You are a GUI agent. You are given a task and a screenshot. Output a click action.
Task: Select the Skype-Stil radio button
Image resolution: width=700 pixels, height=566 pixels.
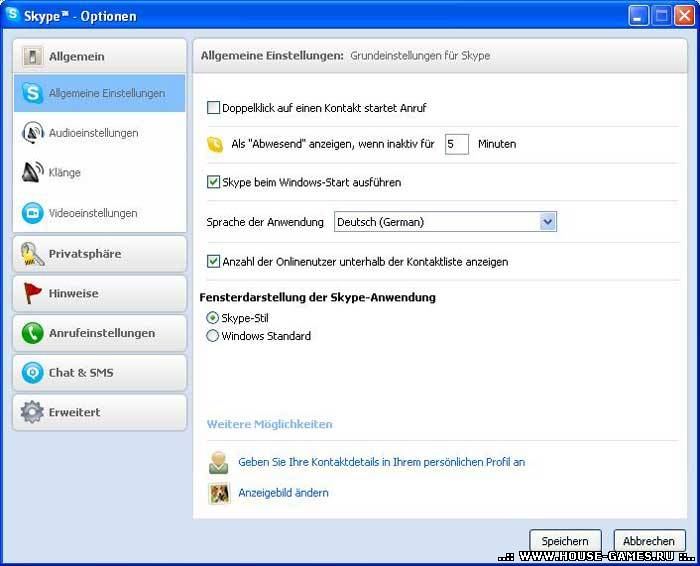(x=212, y=318)
